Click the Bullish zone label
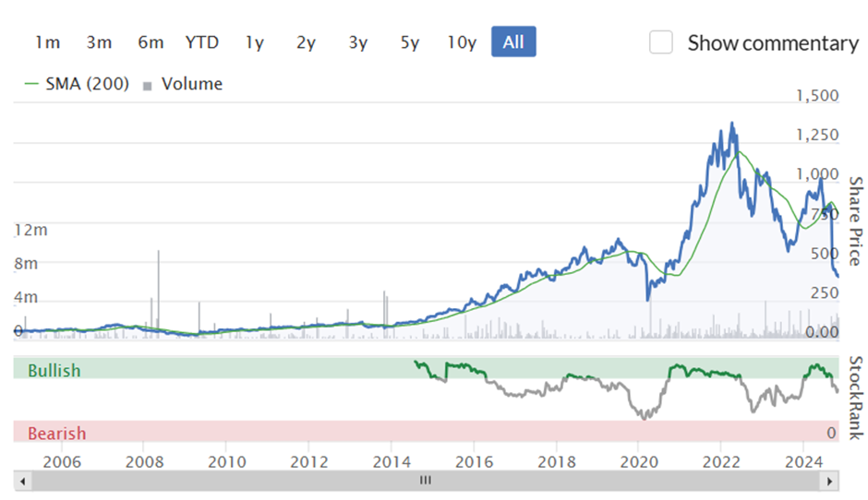Image resolution: width=868 pixels, height=500 pixels. click(x=54, y=370)
